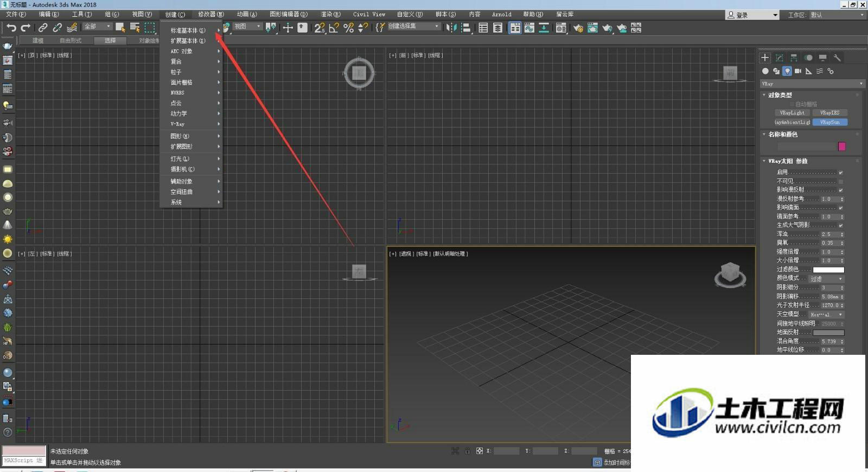Click the VRayLight button
This screenshot has width=868, height=472.
click(x=792, y=113)
